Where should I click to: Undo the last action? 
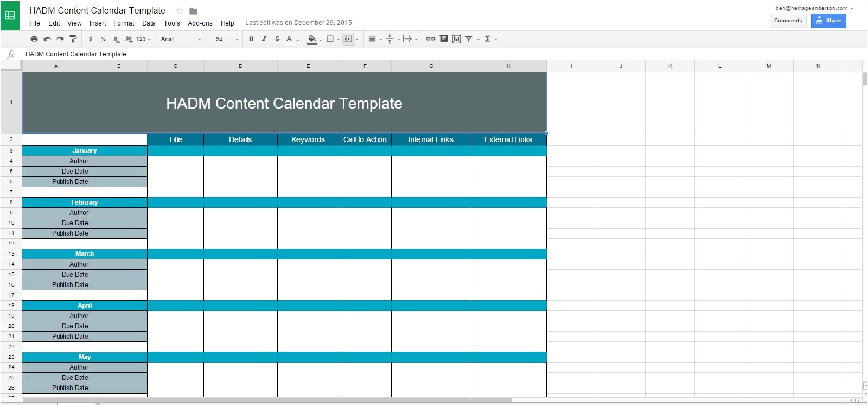pos(47,39)
